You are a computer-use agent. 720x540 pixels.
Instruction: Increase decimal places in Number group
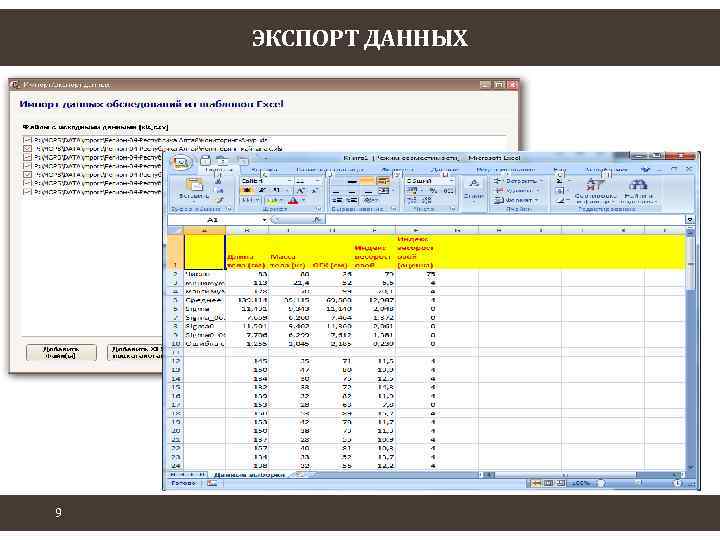click(412, 200)
